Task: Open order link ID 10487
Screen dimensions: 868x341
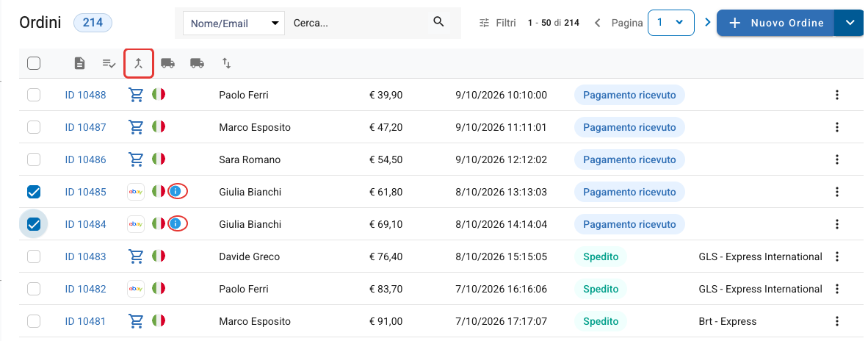Action: (x=85, y=127)
